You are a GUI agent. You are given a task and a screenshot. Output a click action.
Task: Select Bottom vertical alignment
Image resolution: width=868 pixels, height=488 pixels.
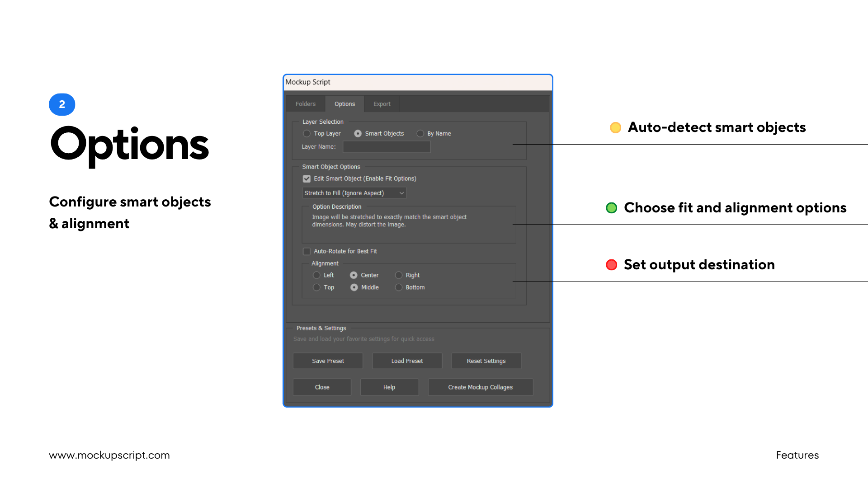tap(399, 287)
